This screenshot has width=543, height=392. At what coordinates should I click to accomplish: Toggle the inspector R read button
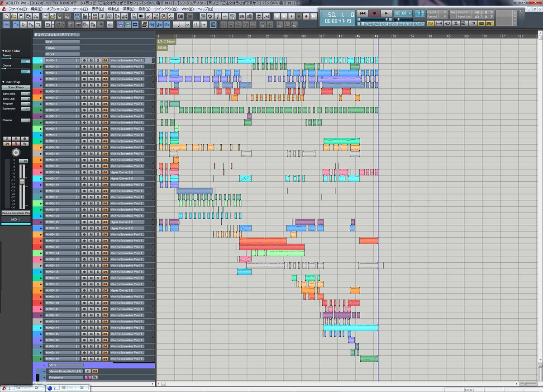pyautogui.click(x=16, y=144)
